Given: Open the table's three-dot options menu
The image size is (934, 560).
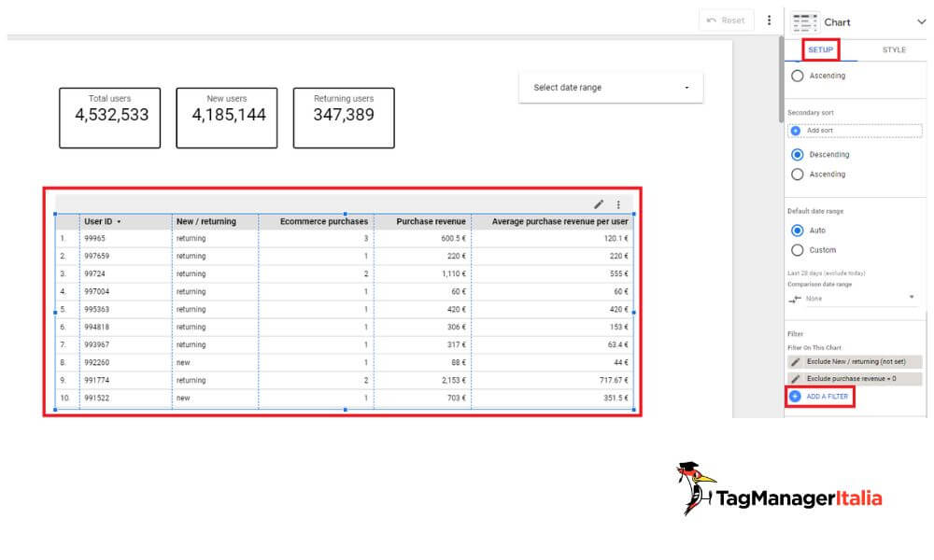Looking at the screenshot, I should [x=618, y=204].
